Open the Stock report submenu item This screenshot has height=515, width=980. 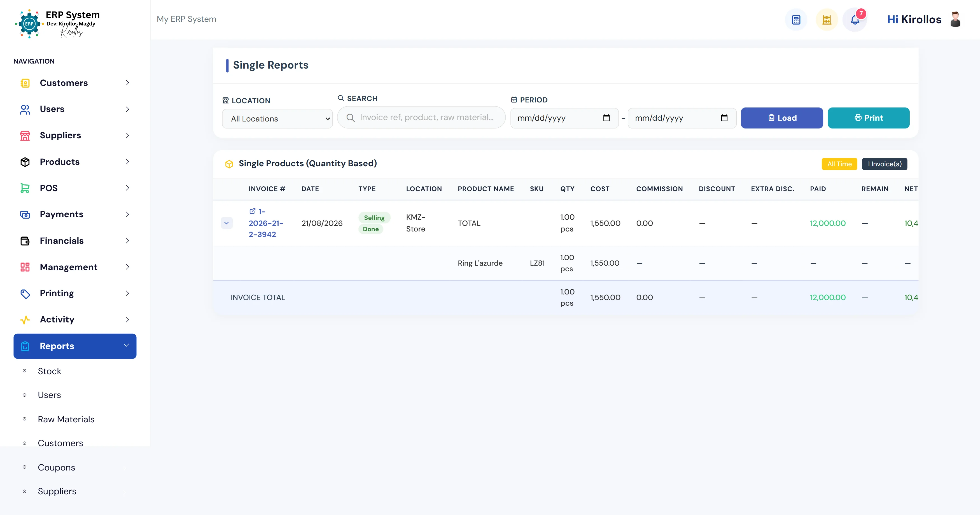[x=50, y=371]
